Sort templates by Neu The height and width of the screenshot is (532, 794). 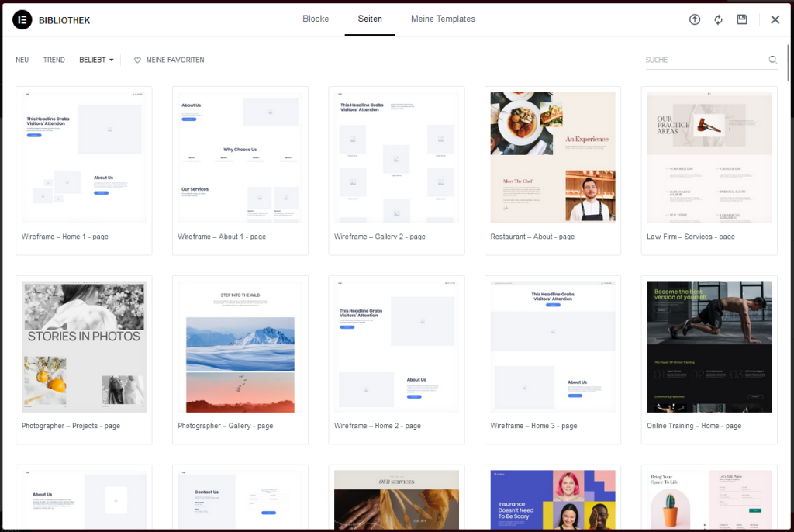(x=22, y=60)
